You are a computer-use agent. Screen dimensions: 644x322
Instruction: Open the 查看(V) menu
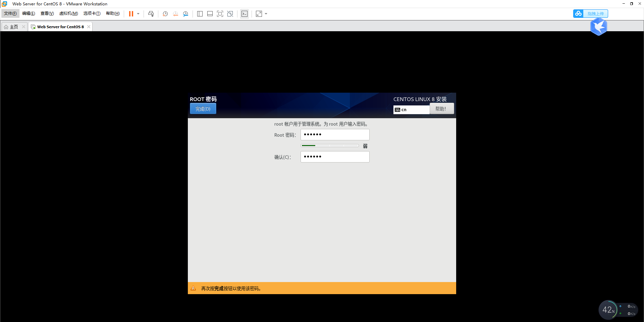pyautogui.click(x=47, y=13)
